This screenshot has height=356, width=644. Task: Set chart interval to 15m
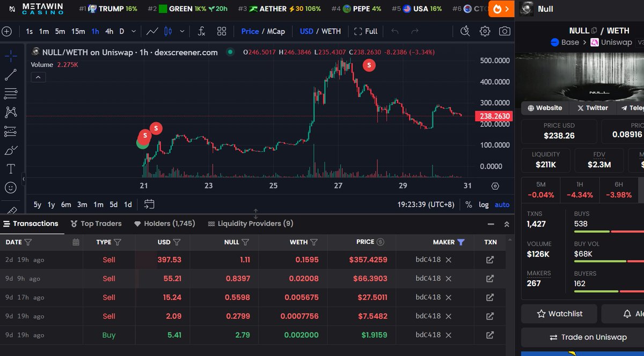pyautogui.click(x=78, y=31)
